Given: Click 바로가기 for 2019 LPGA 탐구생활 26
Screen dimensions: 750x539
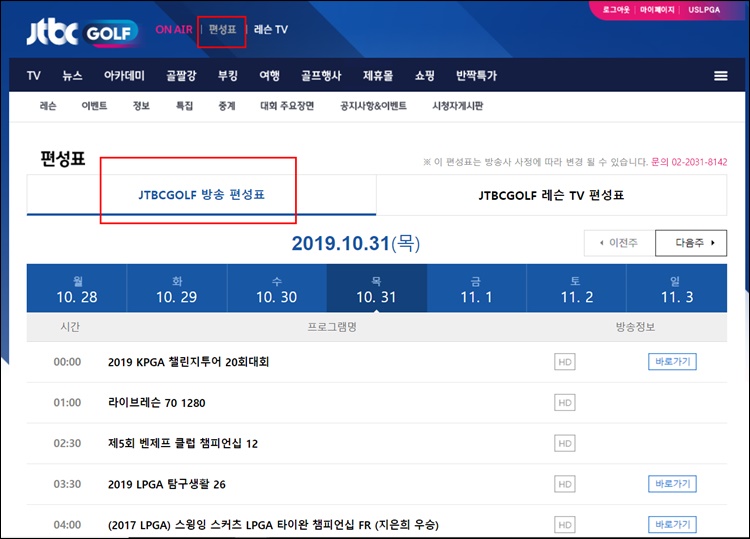Looking at the screenshot, I should point(673,484).
